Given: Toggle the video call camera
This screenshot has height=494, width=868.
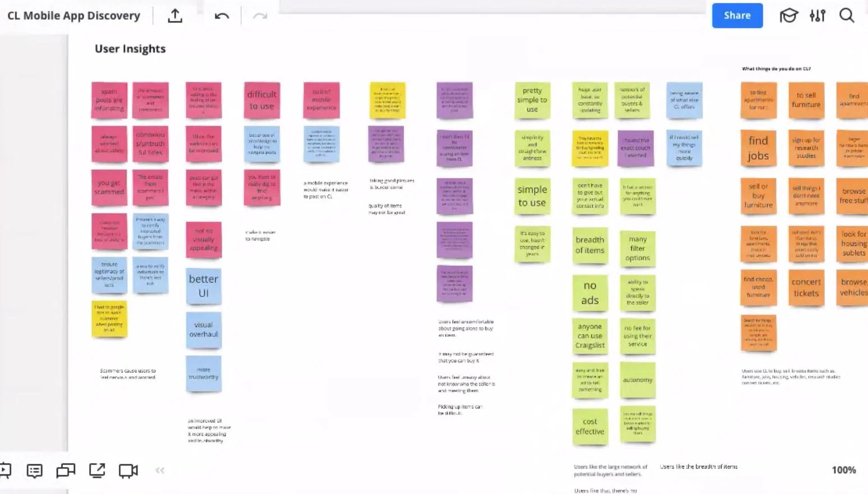Looking at the screenshot, I should click(127, 470).
